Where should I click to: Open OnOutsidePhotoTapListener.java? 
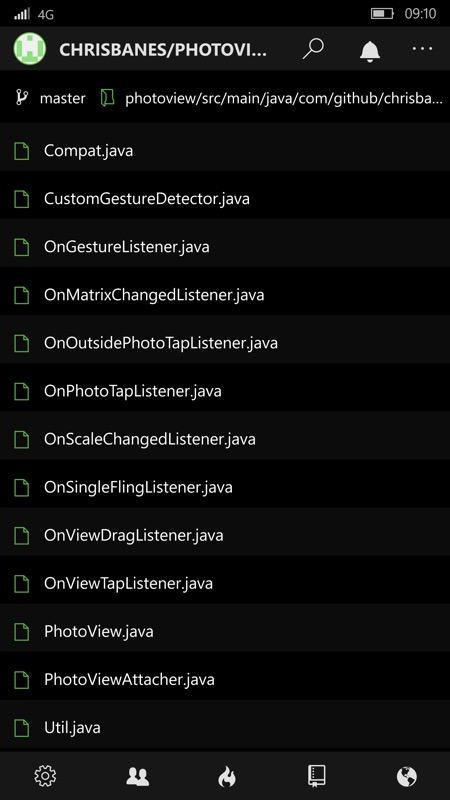click(x=225, y=343)
